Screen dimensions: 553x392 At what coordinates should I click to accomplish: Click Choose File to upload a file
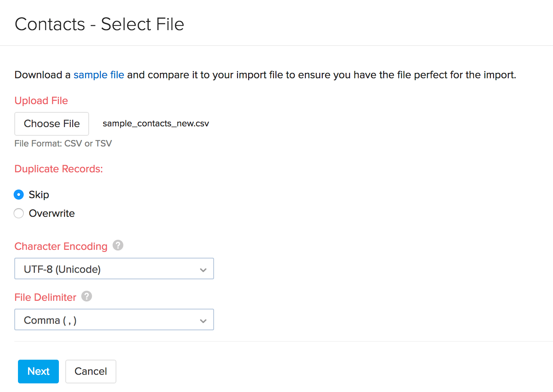click(51, 123)
